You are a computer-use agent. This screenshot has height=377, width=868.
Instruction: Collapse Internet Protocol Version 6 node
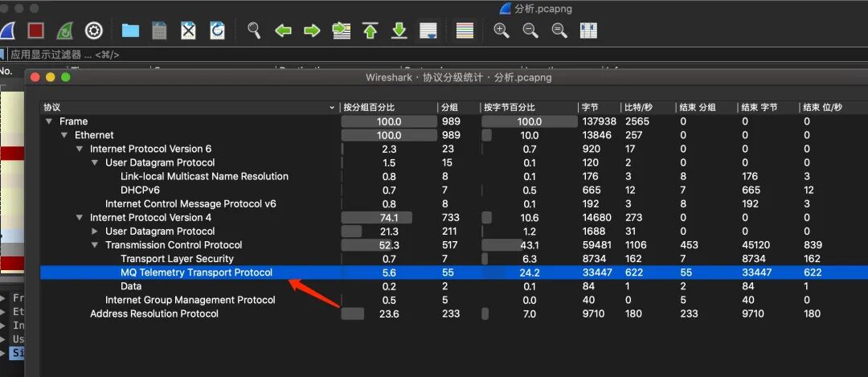point(80,149)
